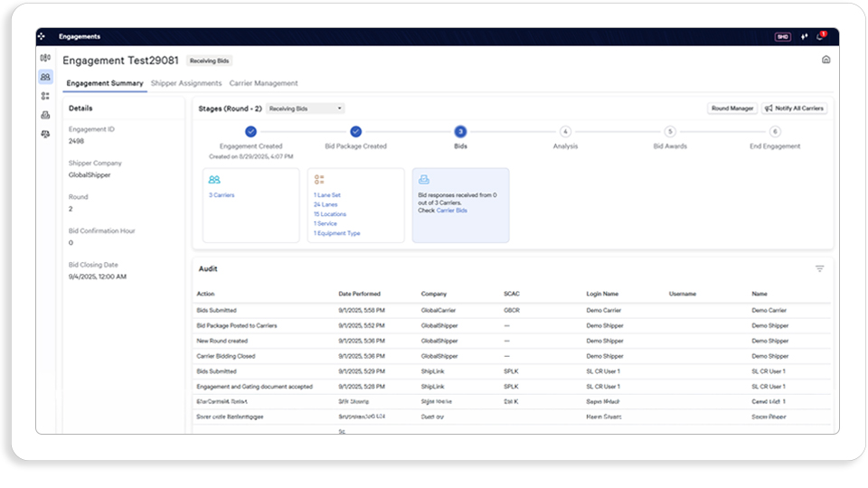Viewport: 868px width, 488px height.
Task: Select stage step 5 Bid Awards
Action: tap(670, 132)
